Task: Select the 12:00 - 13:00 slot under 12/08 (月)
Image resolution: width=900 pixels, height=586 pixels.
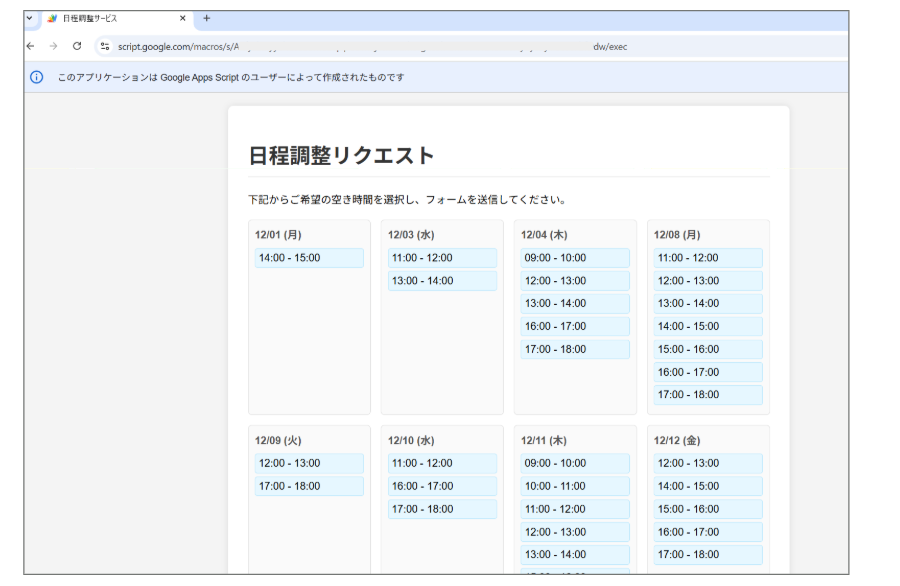Action: [706, 280]
